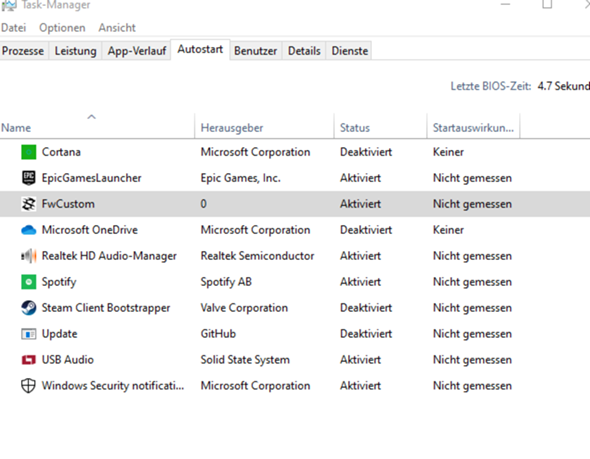Click USB Audio's Aktiviert status cell

pos(360,360)
